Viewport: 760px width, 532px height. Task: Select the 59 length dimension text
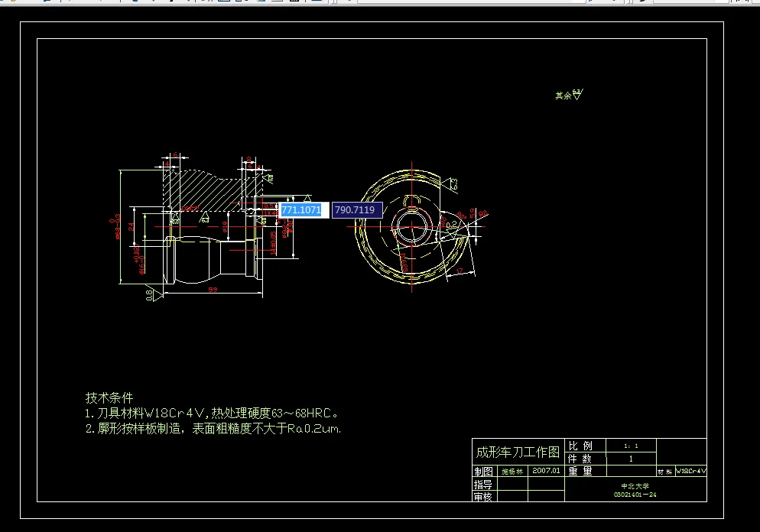[213, 290]
